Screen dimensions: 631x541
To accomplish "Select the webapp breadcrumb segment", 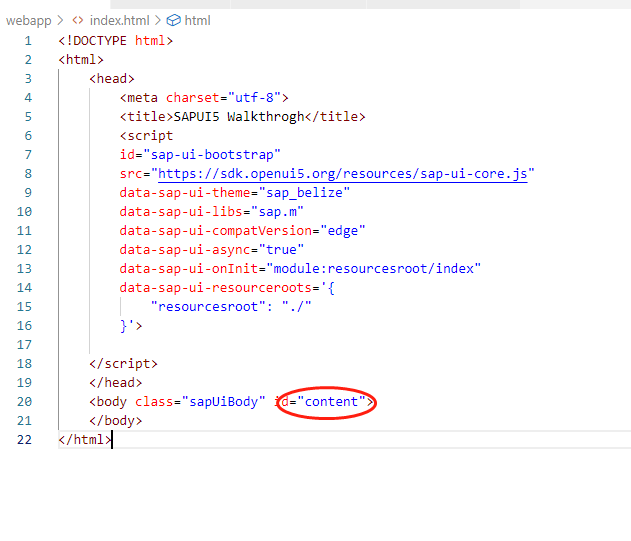I will (x=29, y=21).
